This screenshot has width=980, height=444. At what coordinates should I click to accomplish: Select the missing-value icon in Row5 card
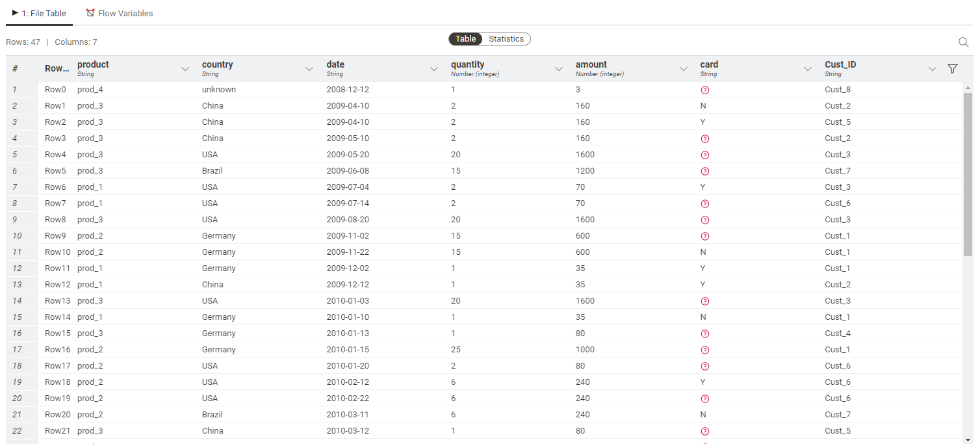704,171
